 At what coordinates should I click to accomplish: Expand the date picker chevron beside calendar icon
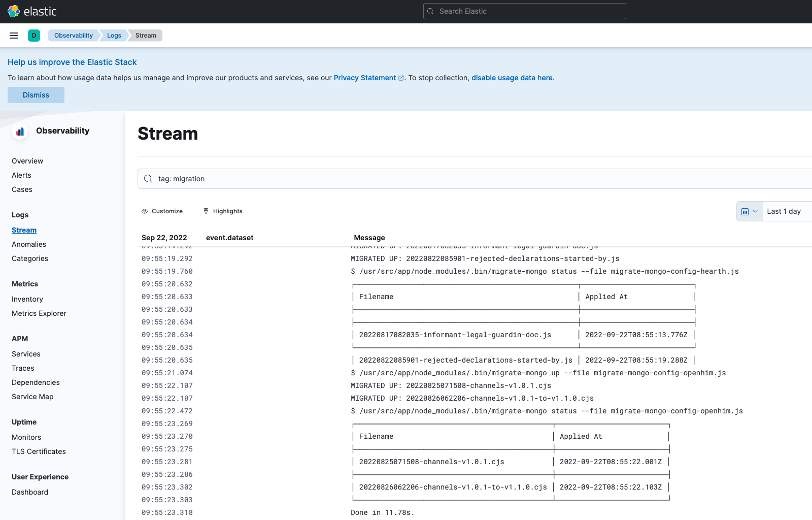tap(755, 211)
